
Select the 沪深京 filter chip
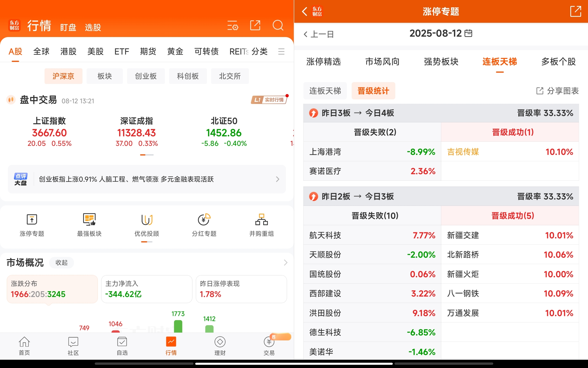(63, 76)
